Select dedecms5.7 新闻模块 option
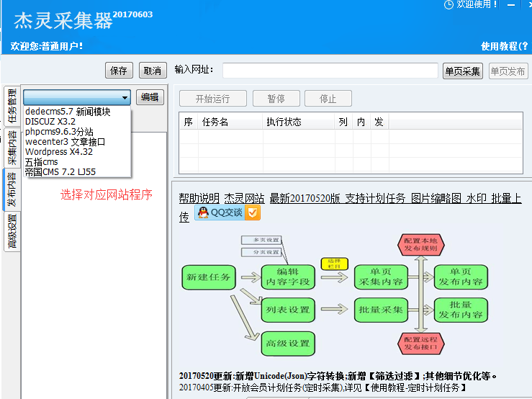Screen dimensions: 532x399 click(77, 112)
